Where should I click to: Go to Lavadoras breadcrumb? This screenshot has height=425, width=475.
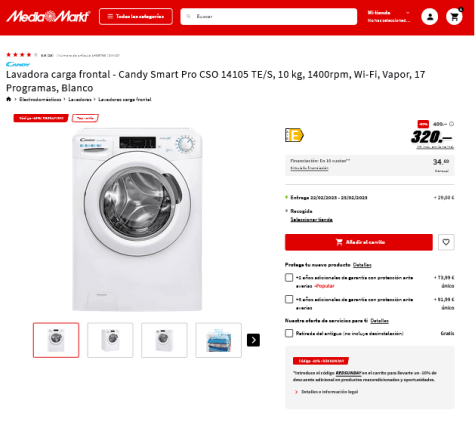80,99
